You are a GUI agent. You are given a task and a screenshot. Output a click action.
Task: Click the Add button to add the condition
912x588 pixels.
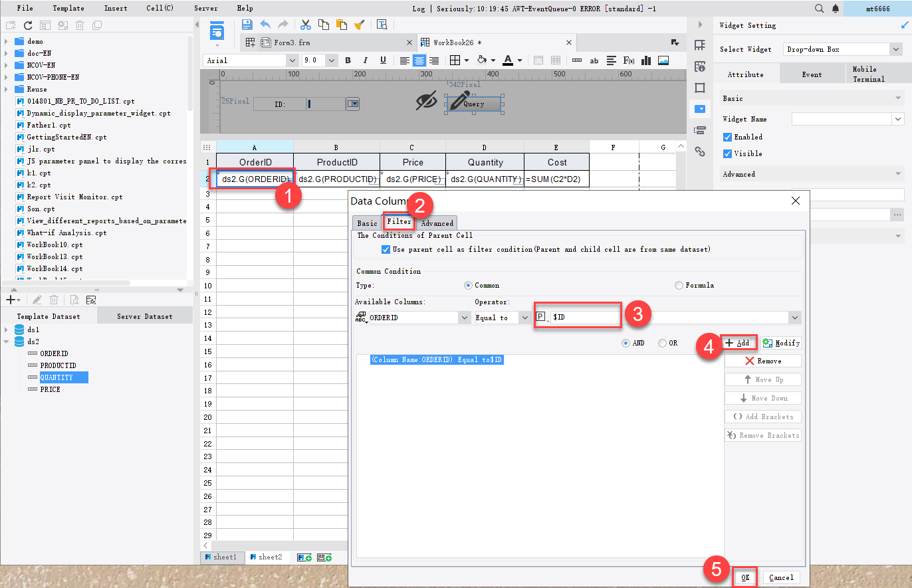[x=739, y=342]
